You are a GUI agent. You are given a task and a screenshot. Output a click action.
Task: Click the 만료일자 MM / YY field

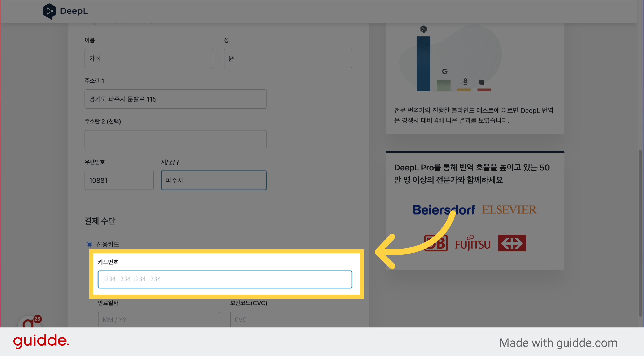tap(159, 319)
